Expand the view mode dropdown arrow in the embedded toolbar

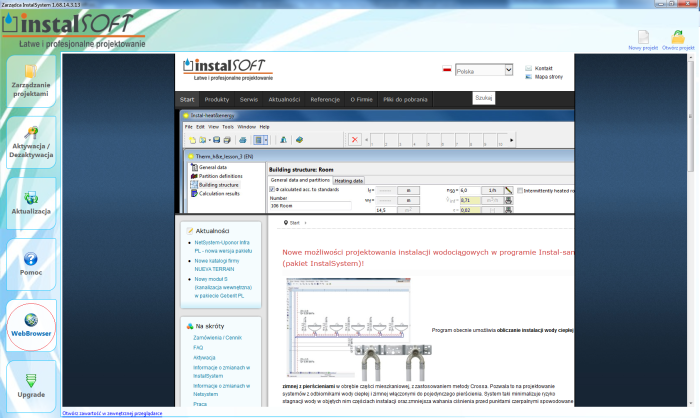coord(266,140)
